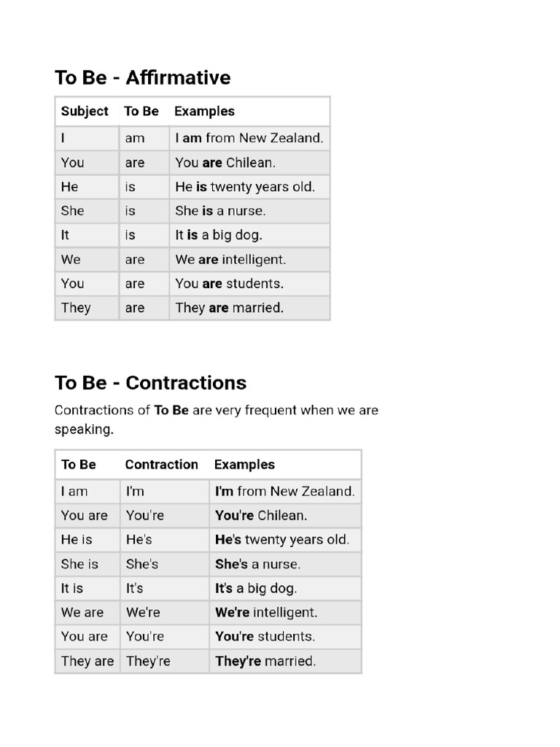Click the 'He is twenty years old.' cell
Viewport: 560px width, 747px height.
click(249, 187)
